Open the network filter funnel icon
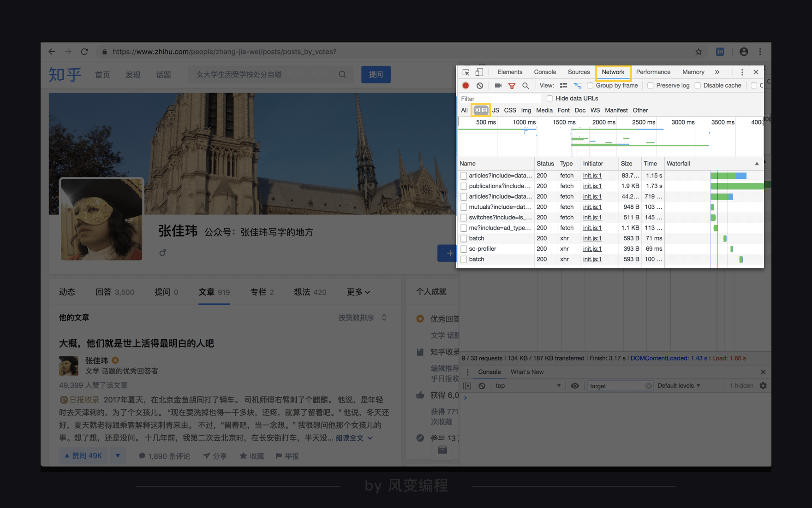Viewport: 812px width, 508px height. (x=512, y=85)
